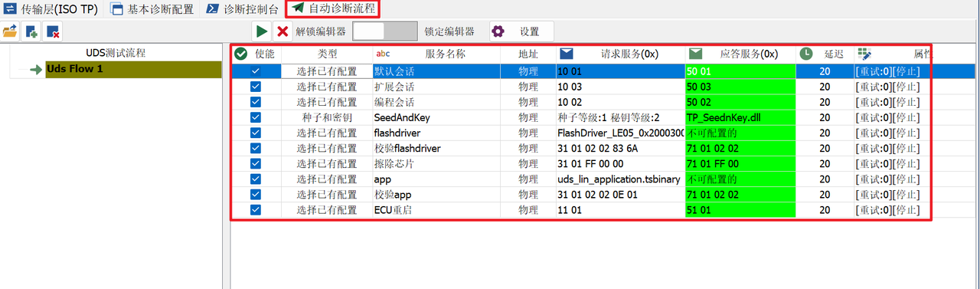Select response cell TP_SeednKey.dll
Screen dimensions: 980x289
tap(740, 117)
